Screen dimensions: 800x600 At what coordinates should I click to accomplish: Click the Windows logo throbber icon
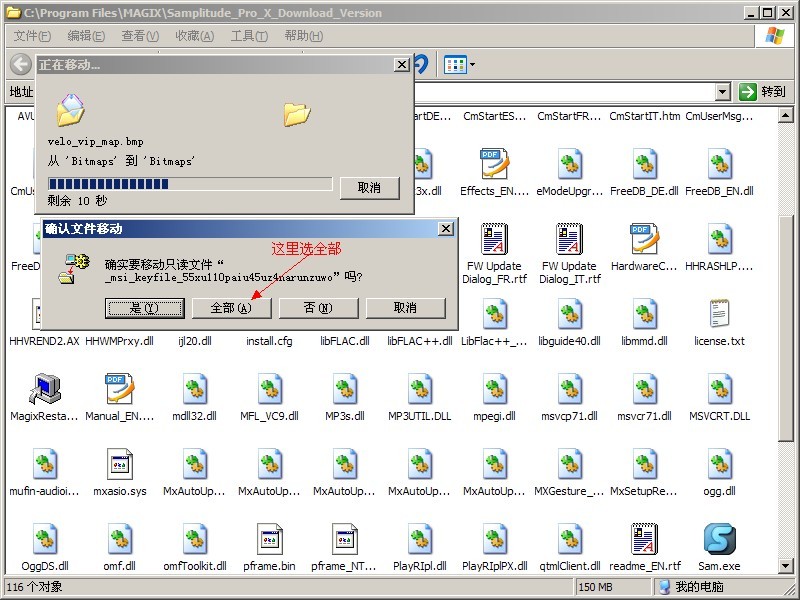coord(776,36)
